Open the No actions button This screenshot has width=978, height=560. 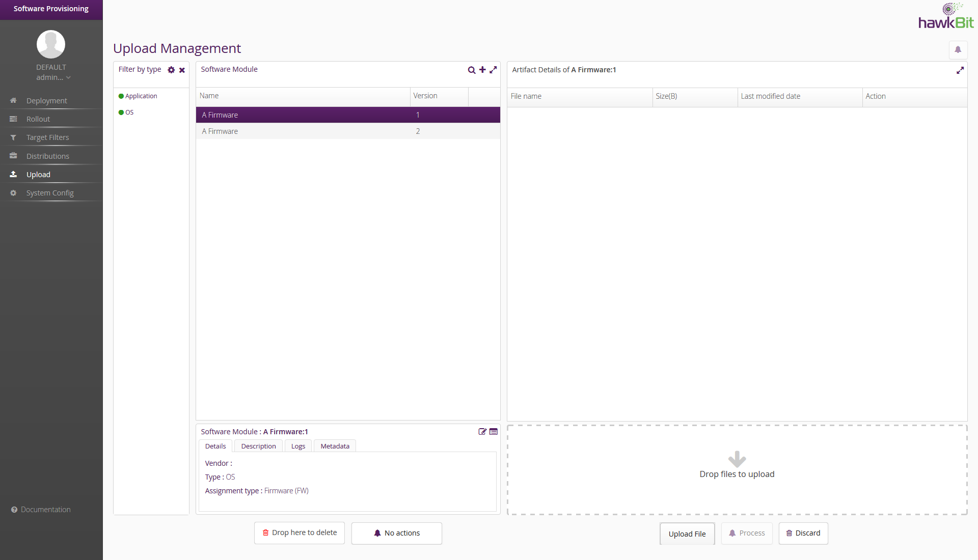pos(396,534)
